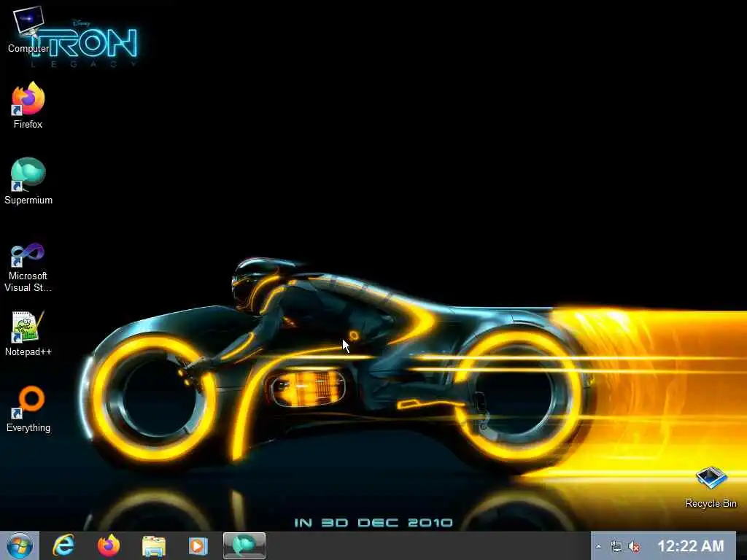The width and height of the screenshot is (747, 560).
Task: Click the "Supermium" icon label
Action: (28, 200)
